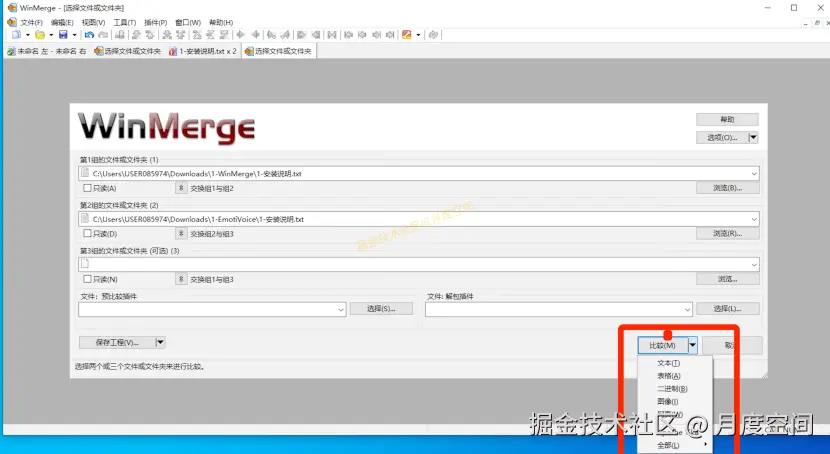Open the 帮助(H) menu
The width and height of the screenshot is (830, 454).
pos(221,22)
